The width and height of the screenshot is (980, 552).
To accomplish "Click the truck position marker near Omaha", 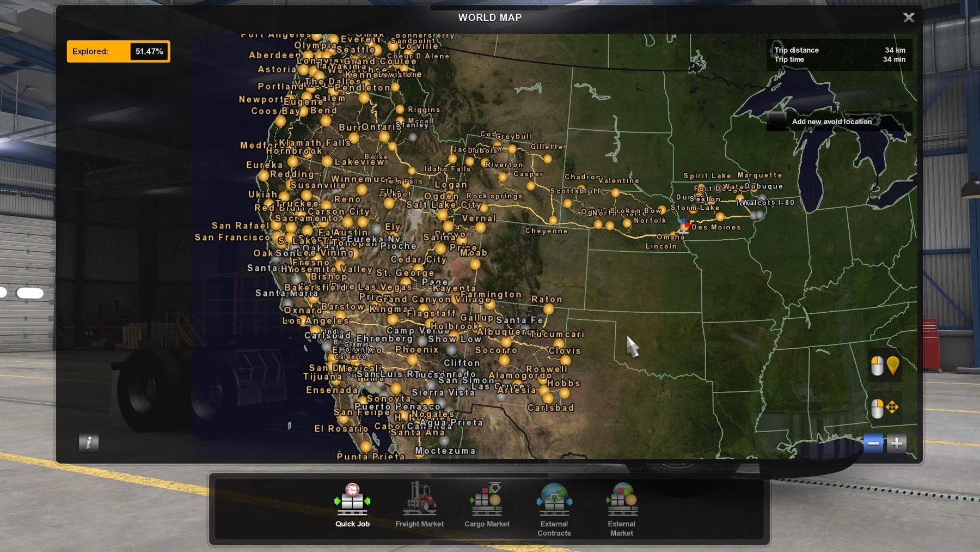I will coord(684,225).
